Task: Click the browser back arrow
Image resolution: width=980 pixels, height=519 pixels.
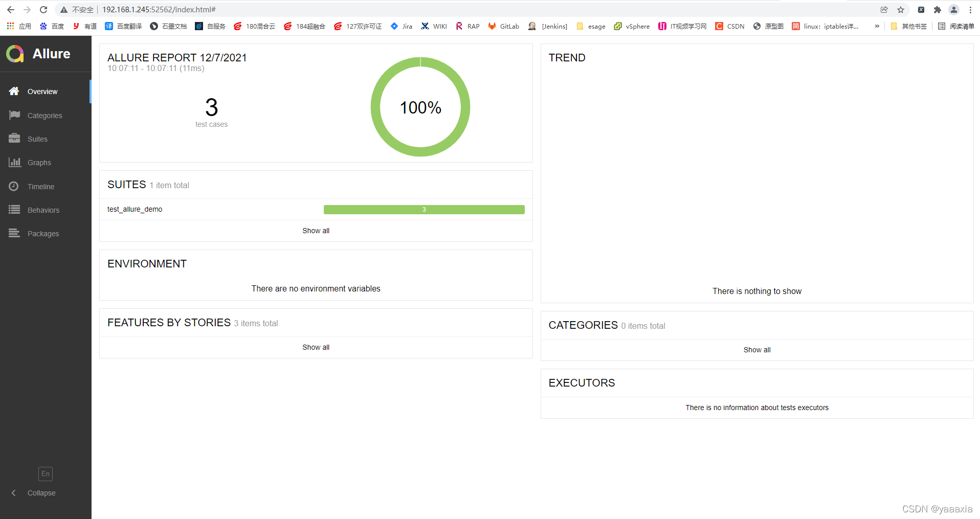Action: [11, 10]
